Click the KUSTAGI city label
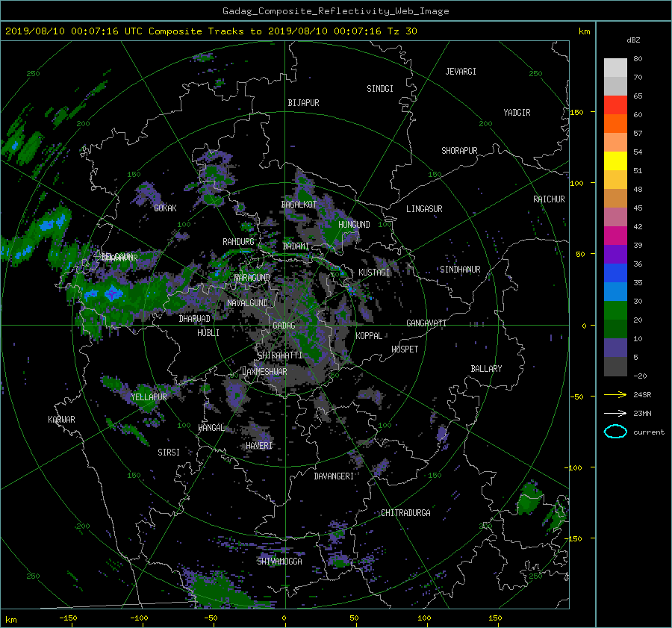The width and height of the screenshot is (672, 628). click(374, 273)
